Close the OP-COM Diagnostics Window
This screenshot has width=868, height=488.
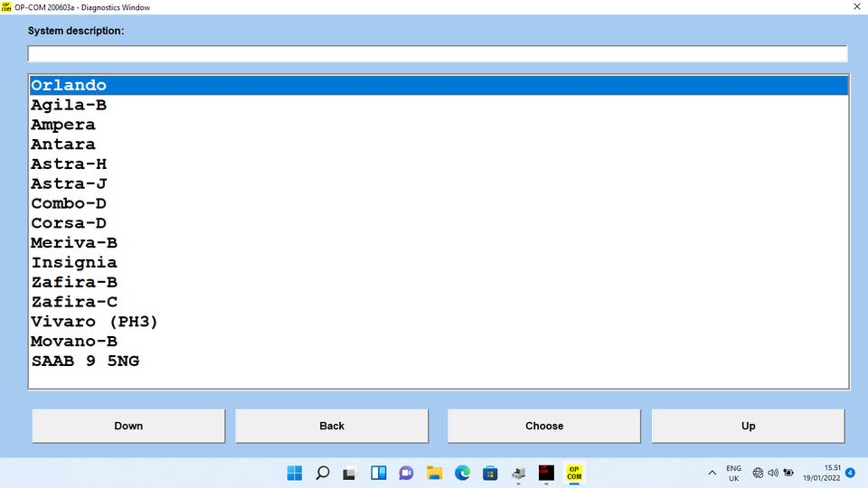(x=856, y=6)
